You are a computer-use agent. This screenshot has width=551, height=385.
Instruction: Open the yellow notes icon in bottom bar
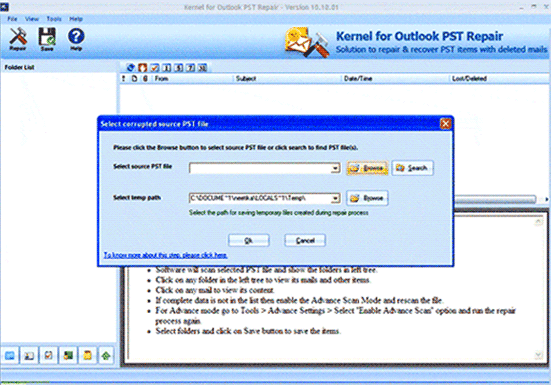tap(87, 355)
